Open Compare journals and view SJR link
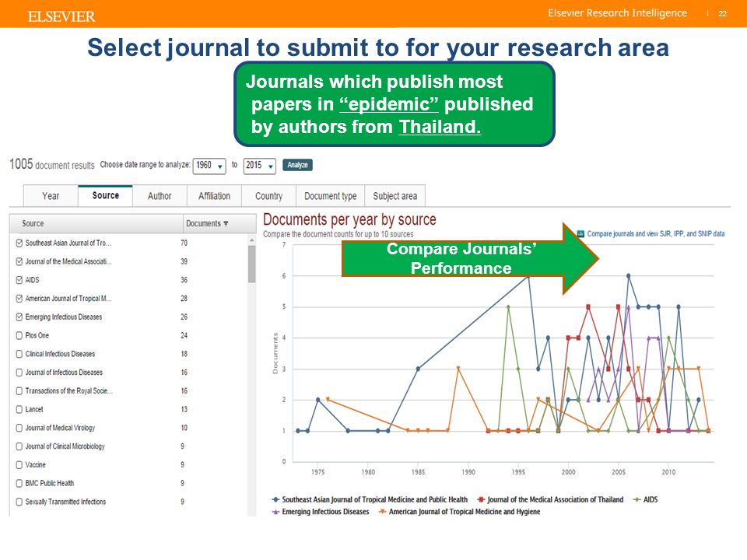 655,234
